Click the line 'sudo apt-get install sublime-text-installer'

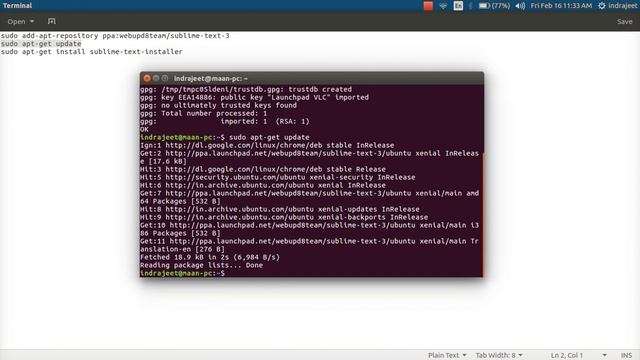(x=92, y=52)
